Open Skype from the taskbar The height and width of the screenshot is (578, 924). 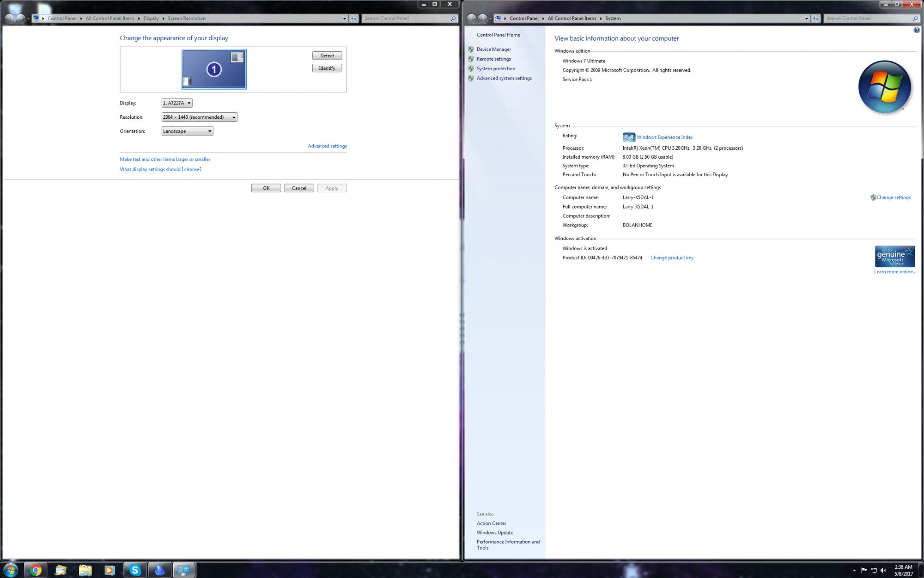(135, 570)
